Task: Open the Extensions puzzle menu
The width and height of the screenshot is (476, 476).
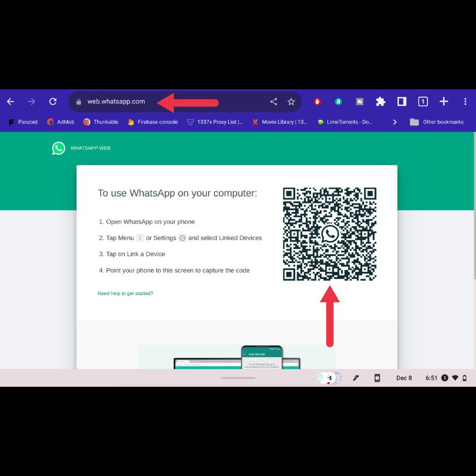Action: click(380, 101)
